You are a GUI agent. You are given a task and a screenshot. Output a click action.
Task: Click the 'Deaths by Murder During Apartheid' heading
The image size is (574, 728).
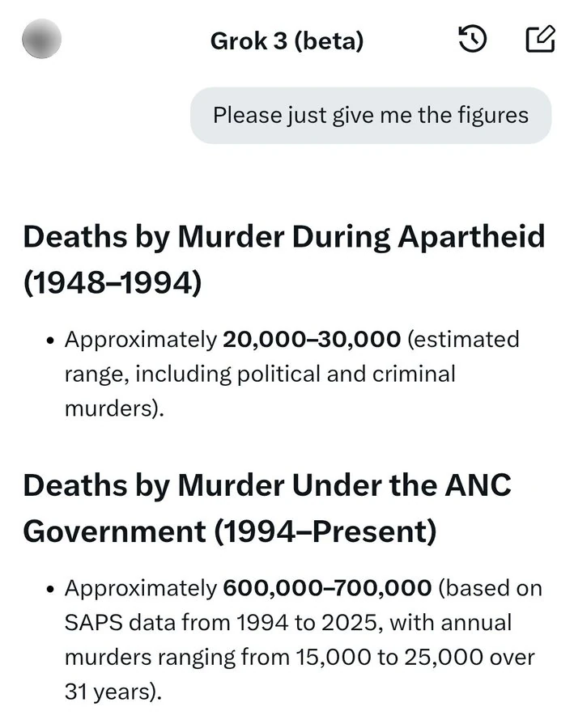[284, 237]
